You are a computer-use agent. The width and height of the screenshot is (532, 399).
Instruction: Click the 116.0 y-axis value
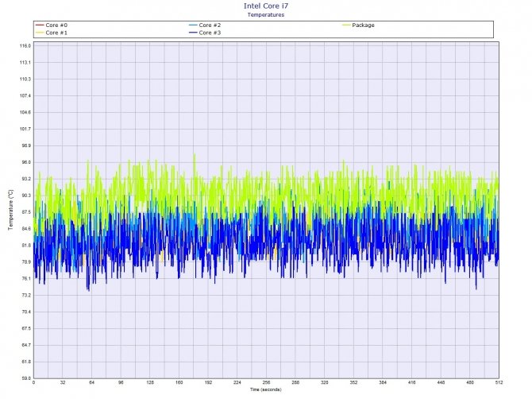(25, 46)
